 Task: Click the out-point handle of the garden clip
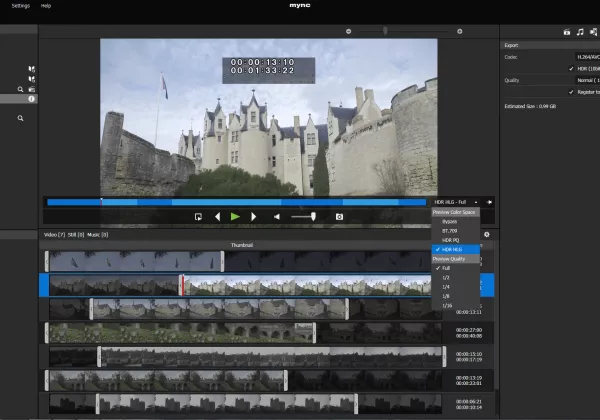pos(314,333)
